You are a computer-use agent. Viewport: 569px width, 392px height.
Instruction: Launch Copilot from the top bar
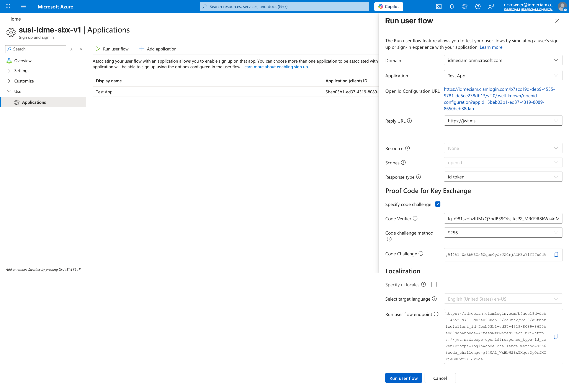coord(388,6)
